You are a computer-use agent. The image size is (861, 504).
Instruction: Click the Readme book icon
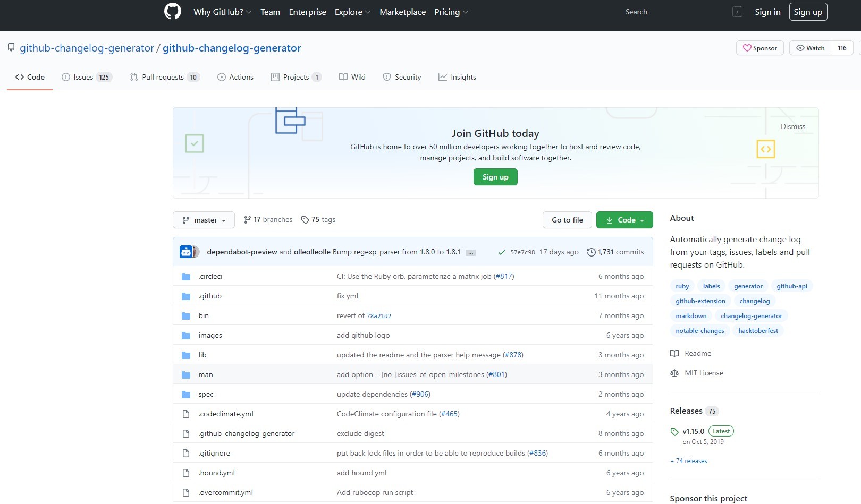[674, 354]
